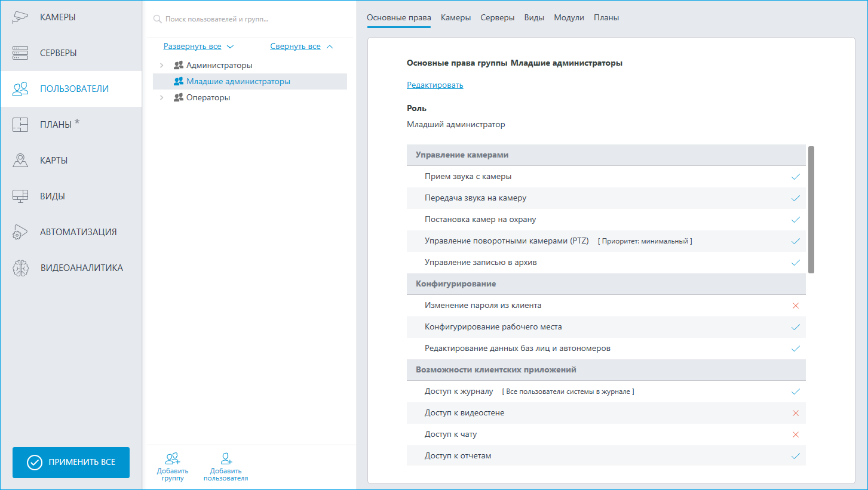Open ПЛАНЫ section in sidebar
Image resolution: width=868 pixels, height=490 pixels.
(x=71, y=125)
